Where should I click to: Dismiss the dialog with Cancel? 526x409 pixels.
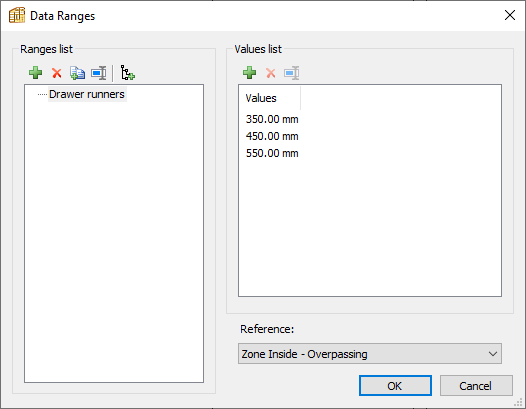pyautogui.click(x=476, y=386)
